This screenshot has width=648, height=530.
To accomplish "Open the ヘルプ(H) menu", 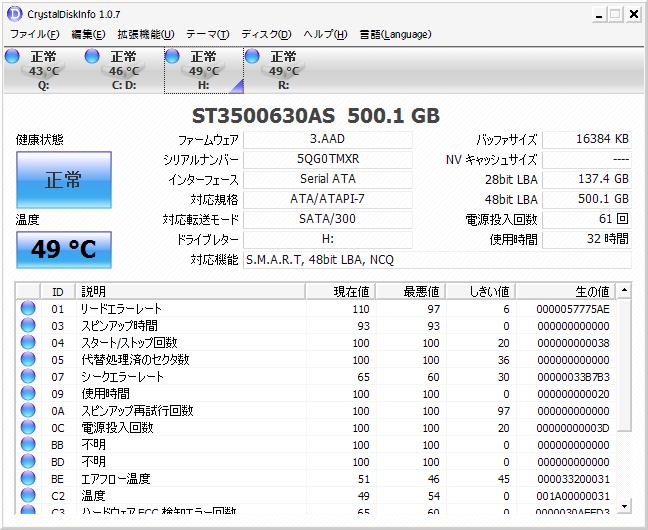I will 325,34.
